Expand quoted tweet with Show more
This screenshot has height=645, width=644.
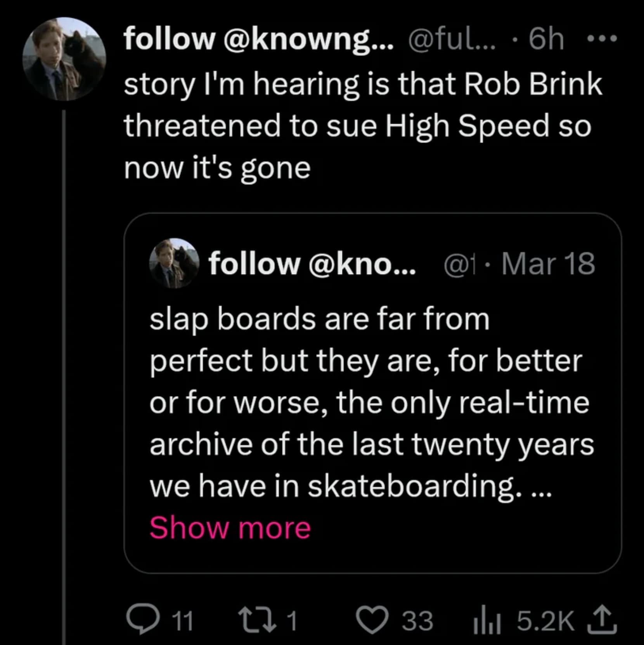click(x=230, y=528)
